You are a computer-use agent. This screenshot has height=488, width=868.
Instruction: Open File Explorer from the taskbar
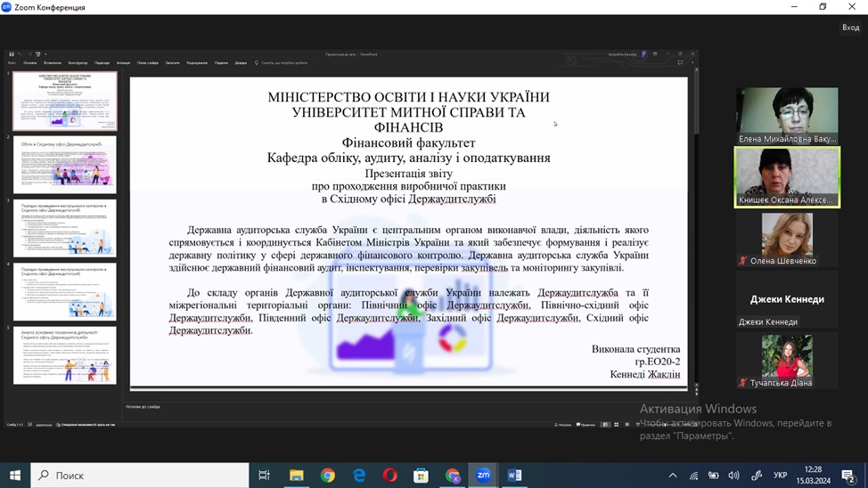296,476
